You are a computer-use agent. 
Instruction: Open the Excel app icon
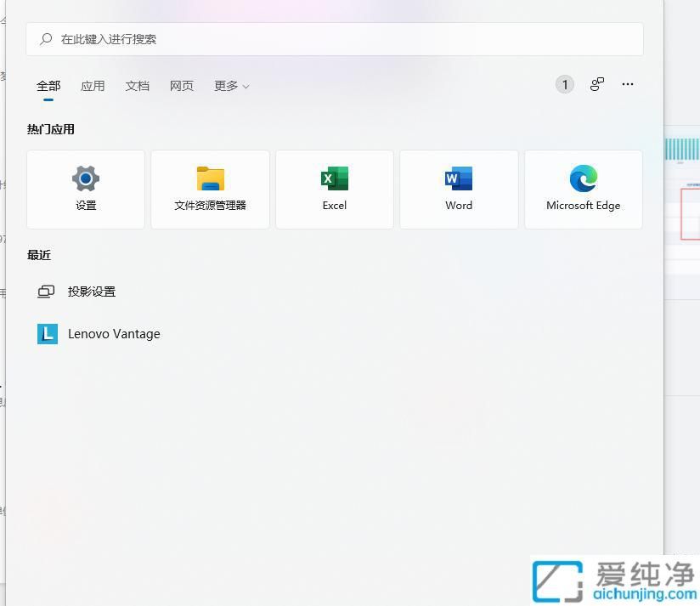pyautogui.click(x=334, y=179)
